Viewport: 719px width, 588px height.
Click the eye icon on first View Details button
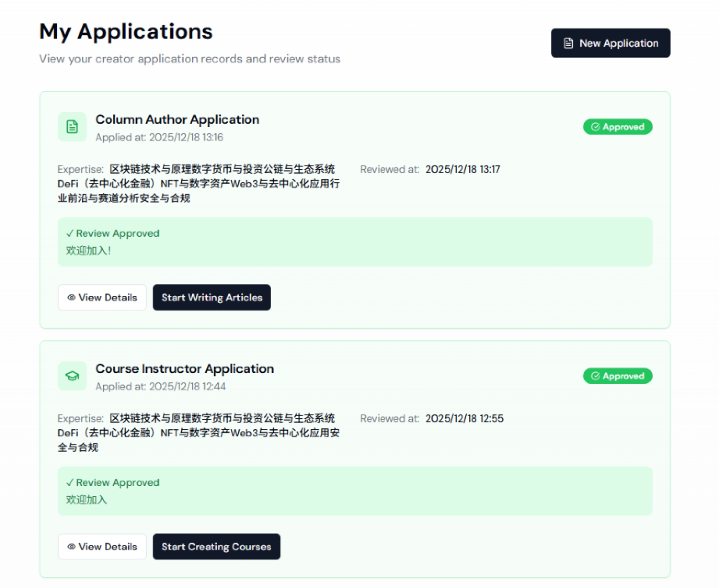71,297
